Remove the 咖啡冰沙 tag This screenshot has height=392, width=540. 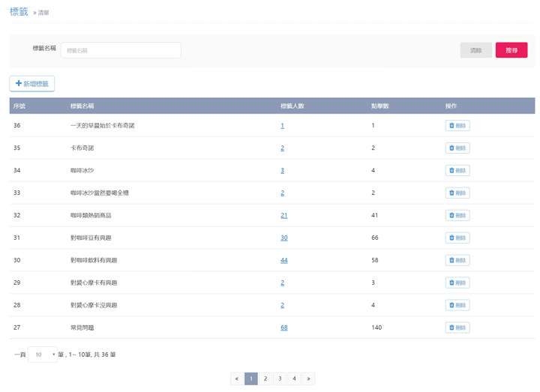[x=457, y=170]
